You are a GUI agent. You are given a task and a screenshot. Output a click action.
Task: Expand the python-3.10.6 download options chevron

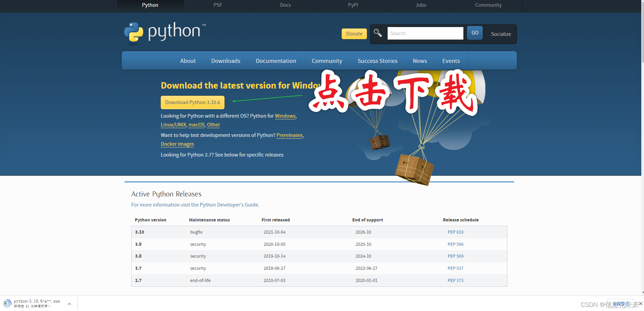69,304
